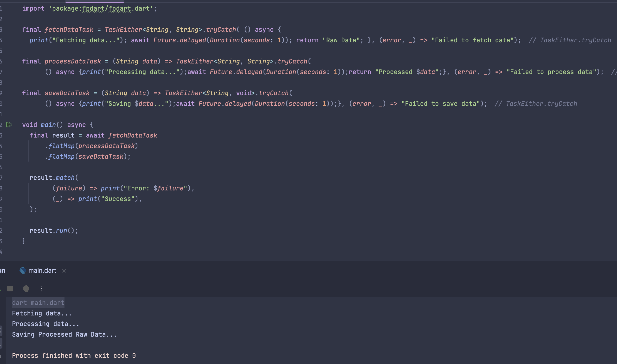Click the Dart logo on main.dart tab
The image size is (617, 364).
23,270
